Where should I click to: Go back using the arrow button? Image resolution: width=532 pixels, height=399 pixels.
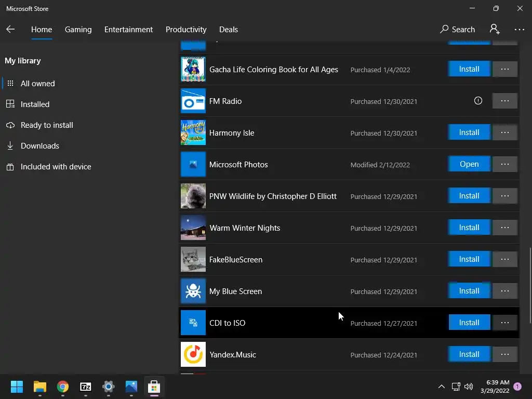(10, 30)
